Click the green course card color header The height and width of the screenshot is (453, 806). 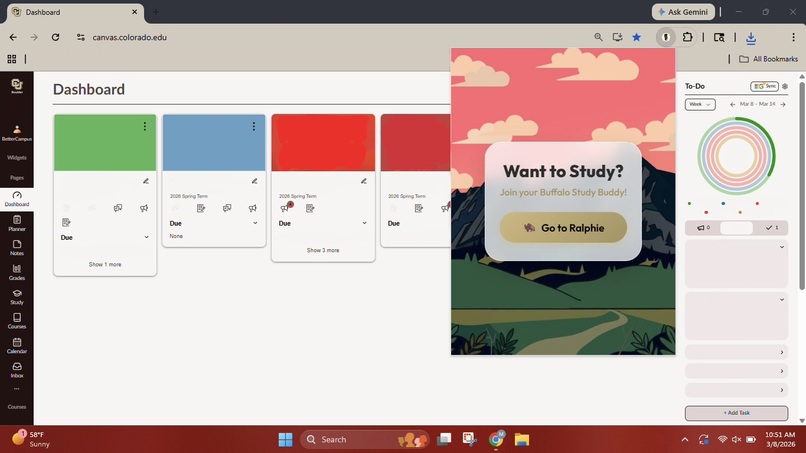click(x=105, y=142)
